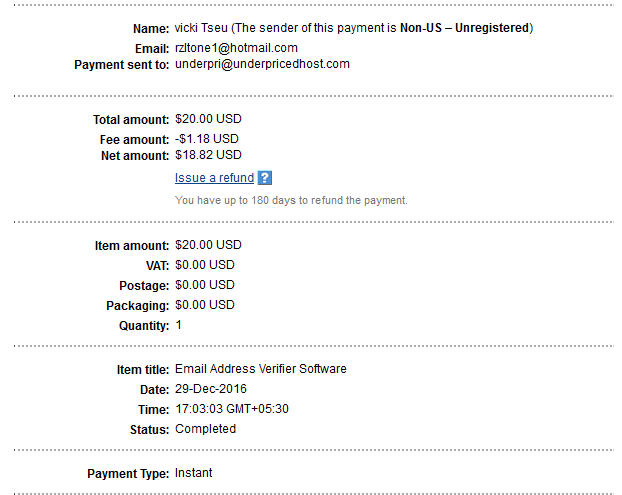Open the blue refund help question-mark icon
Viewport: 622px width, 495px height.
coord(264,178)
